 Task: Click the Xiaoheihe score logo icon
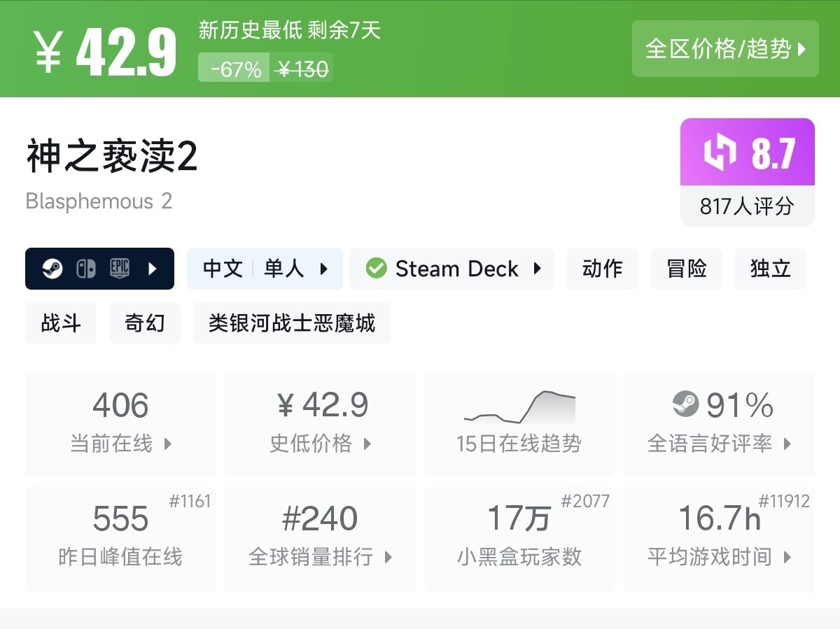720,152
